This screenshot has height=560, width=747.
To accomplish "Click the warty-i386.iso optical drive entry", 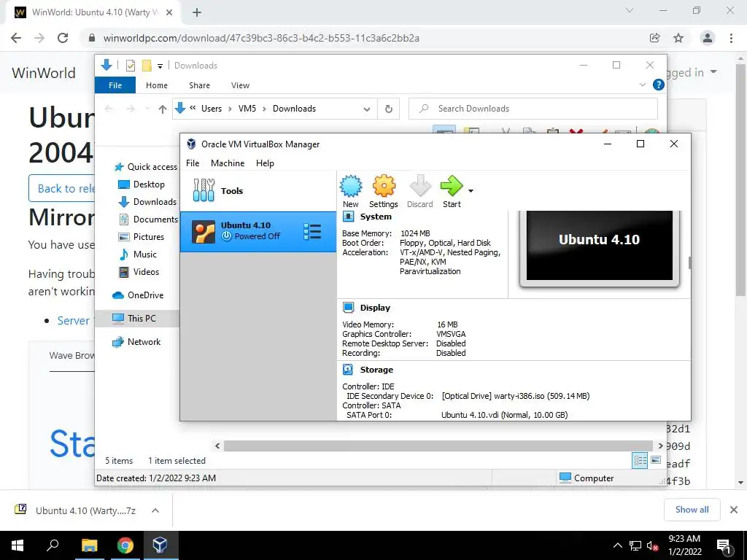I will [x=516, y=396].
